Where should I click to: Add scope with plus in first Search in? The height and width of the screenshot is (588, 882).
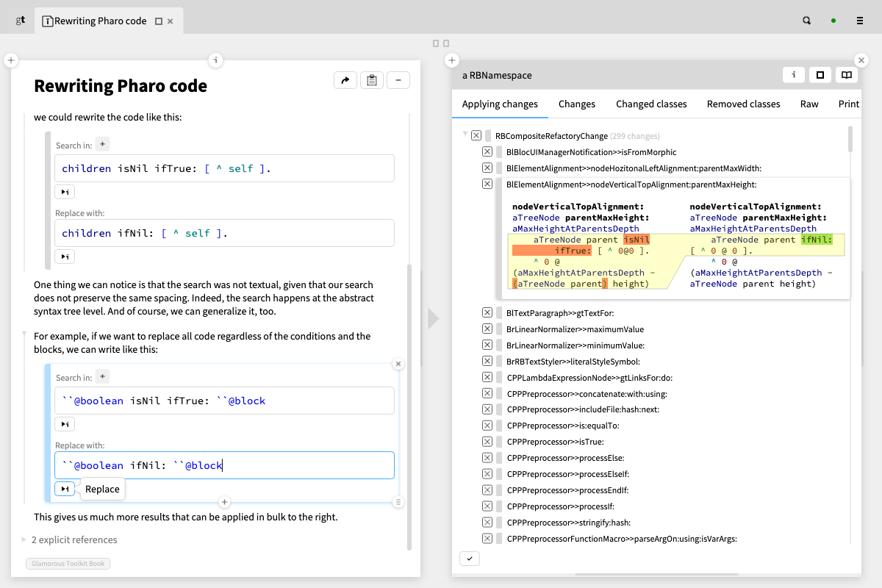point(103,144)
